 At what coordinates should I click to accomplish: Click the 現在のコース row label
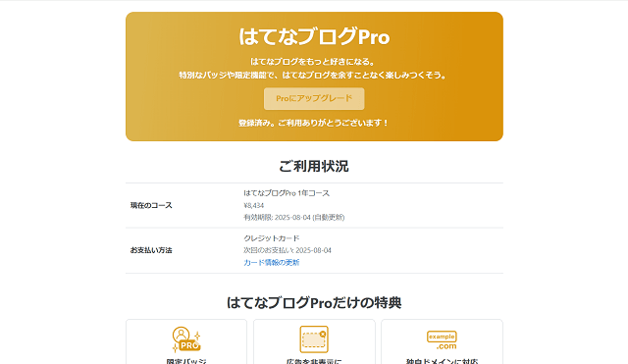[x=151, y=205]
